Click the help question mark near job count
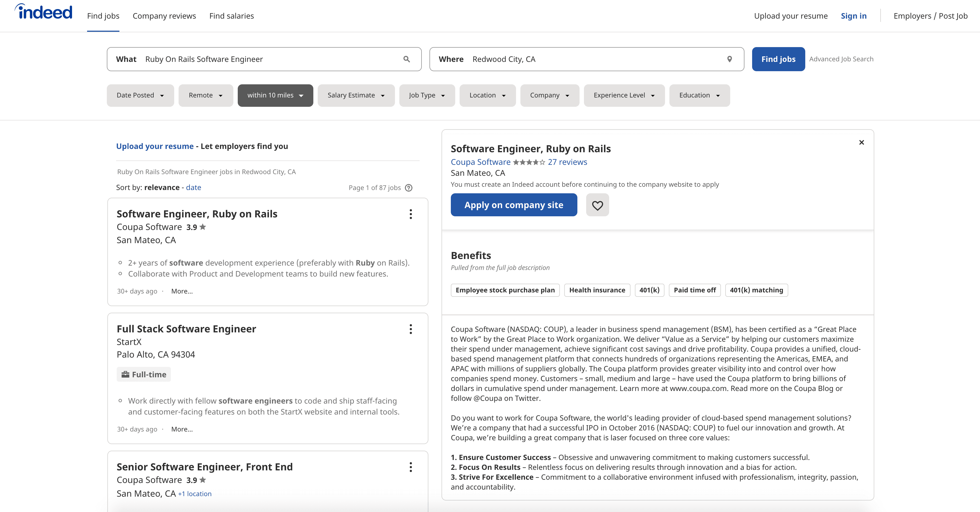980x512 pixels. coord(409,188)
